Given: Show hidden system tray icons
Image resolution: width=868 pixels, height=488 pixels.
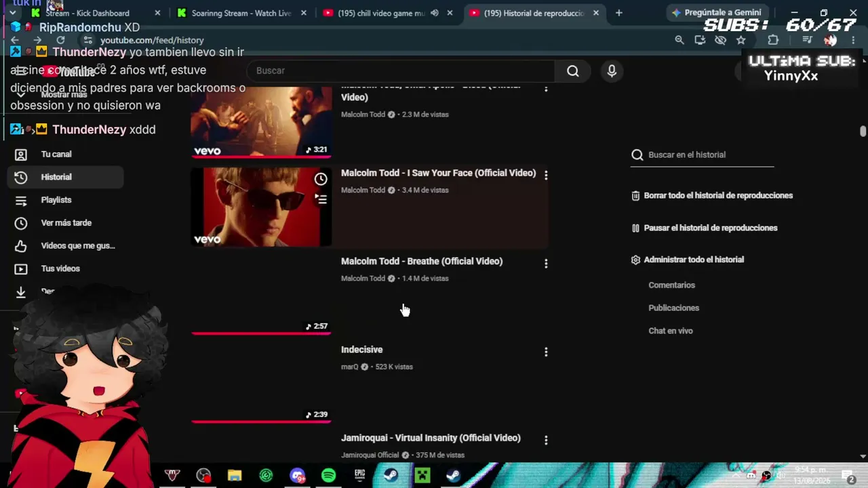Looking at the screenshot, I should [x=736, y=475].
